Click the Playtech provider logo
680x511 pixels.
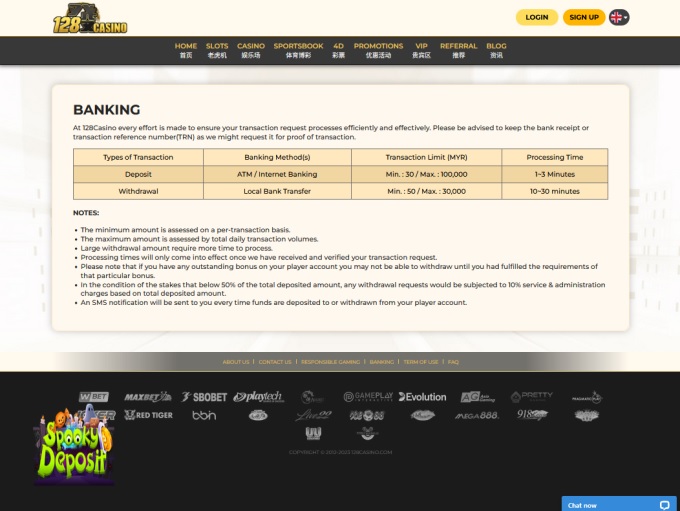(x=259, y=397)
